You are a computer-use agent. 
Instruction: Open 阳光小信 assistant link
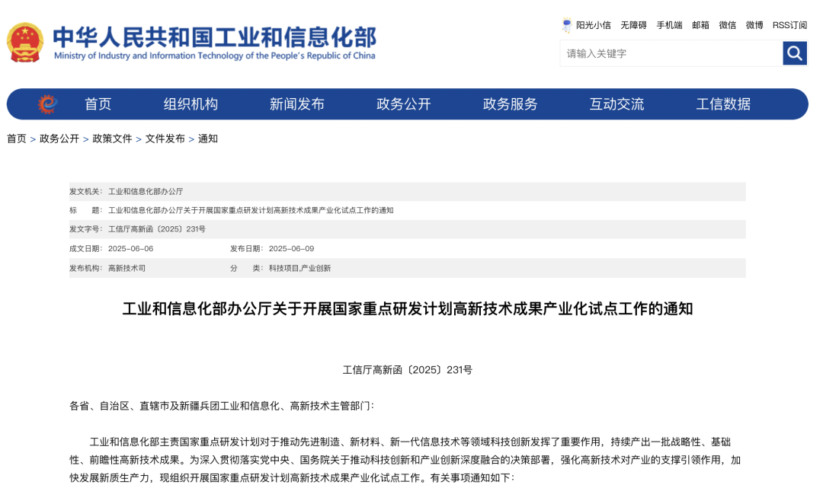593,25
